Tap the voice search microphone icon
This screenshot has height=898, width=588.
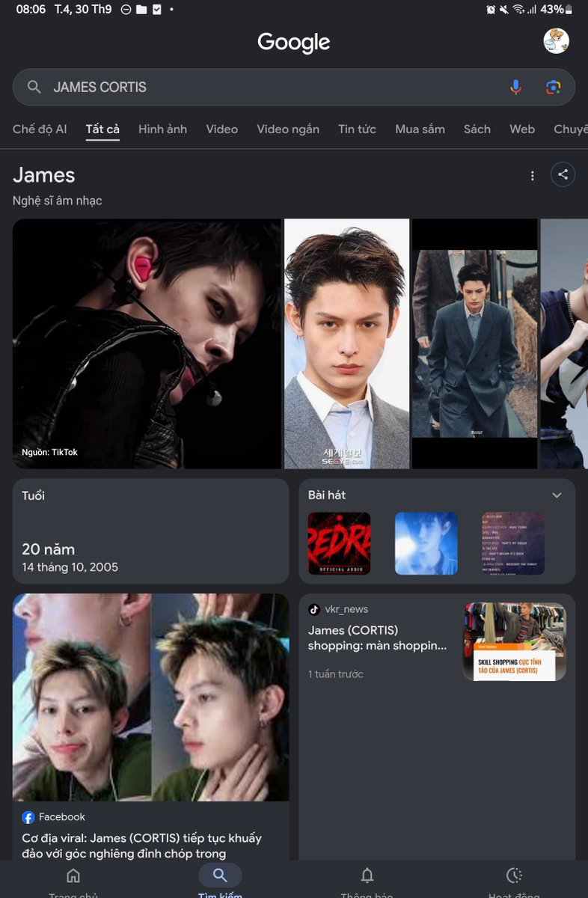(x=515, y=87)
